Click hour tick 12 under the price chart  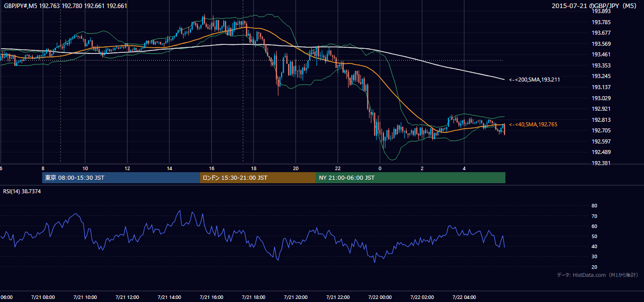coord(127,168)
